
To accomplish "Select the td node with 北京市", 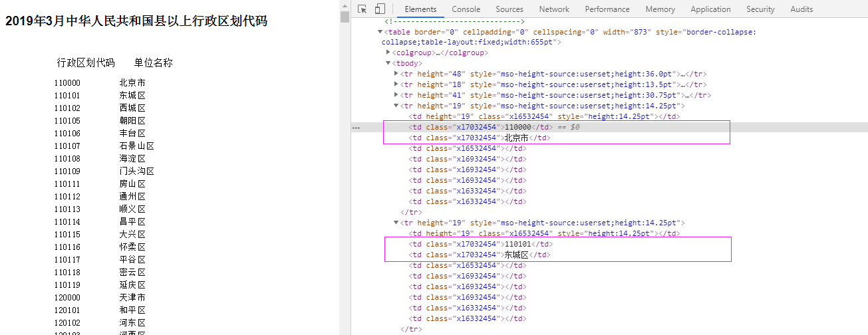I will coord(480,138).
